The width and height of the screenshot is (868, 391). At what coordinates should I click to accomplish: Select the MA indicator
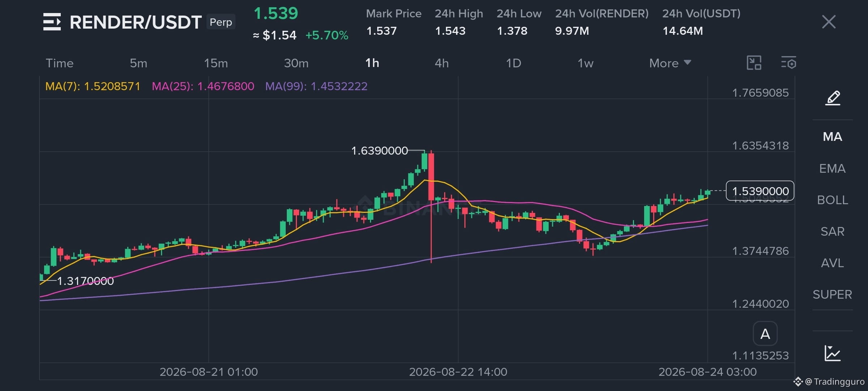click(x=833, y=136)
